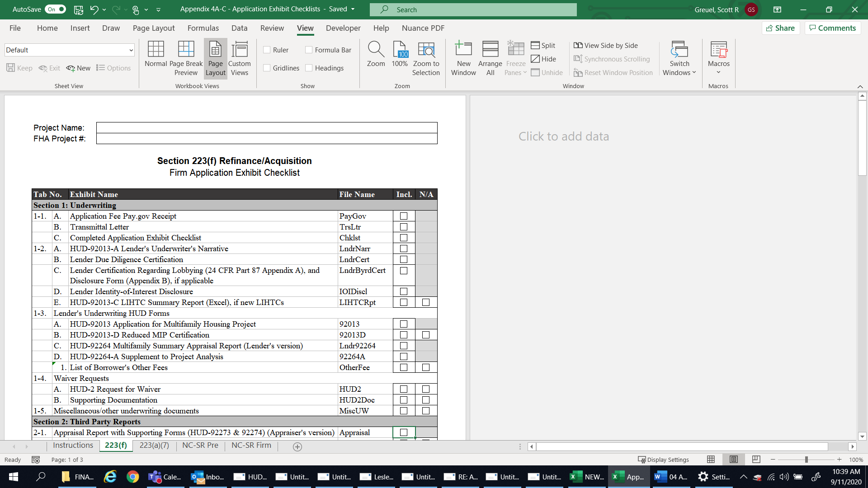Toggle AutoSave switch off
868x488 pixels.
[56, 9]
